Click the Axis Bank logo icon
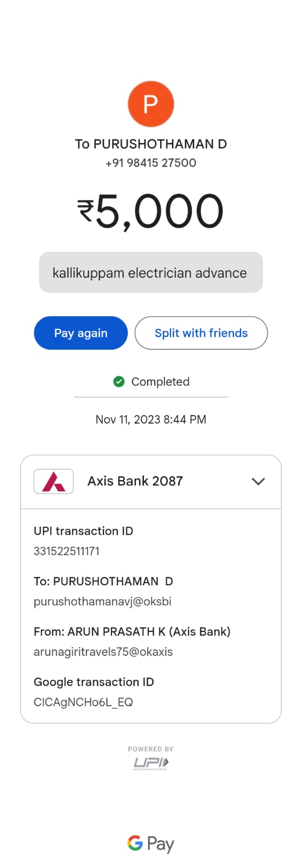 53,481
